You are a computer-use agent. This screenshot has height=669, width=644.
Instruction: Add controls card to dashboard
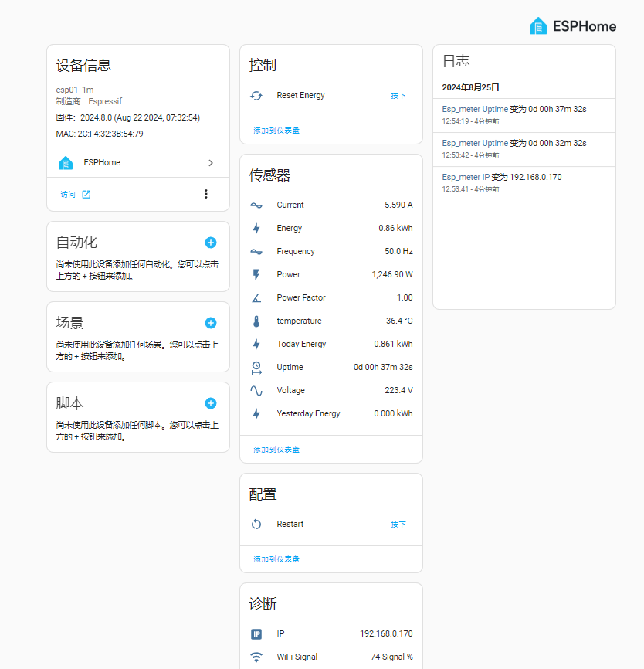click(276, 131)
